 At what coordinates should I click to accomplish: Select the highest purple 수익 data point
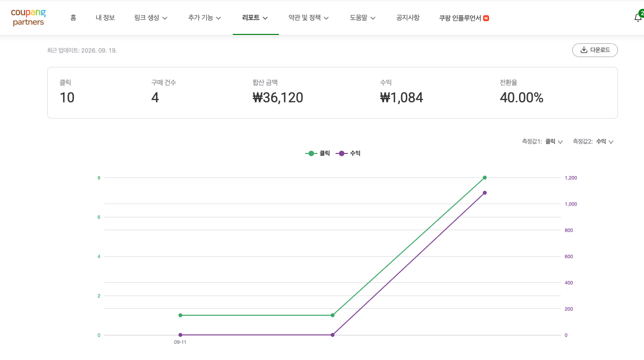(x=485, y=193)
